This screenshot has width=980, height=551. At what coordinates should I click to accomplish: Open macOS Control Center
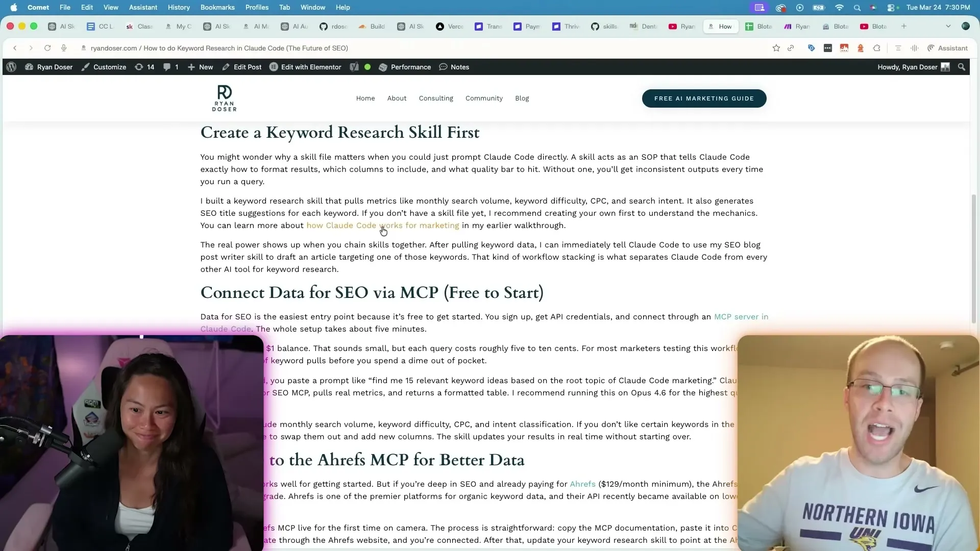pyautogui.click(x=891, y=7)
